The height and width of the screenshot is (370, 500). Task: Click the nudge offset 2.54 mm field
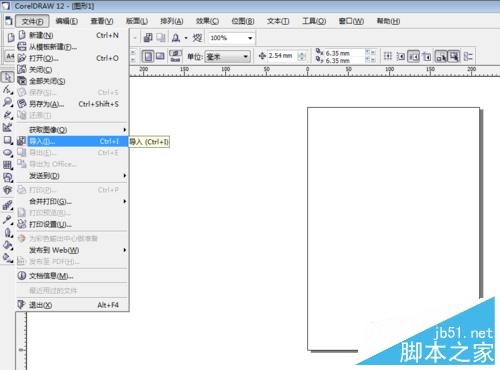coord(282,56)
